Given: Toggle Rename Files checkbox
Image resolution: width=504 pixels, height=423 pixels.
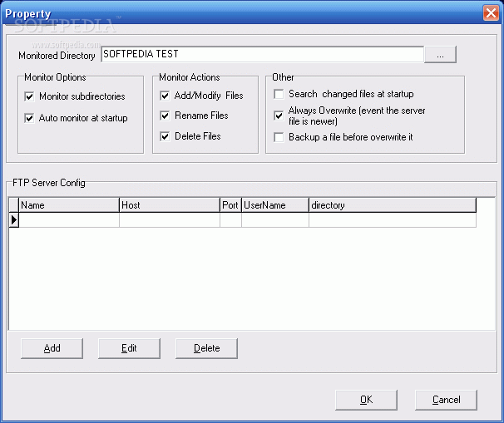Looking at the screenshot, I should (165, 116).
